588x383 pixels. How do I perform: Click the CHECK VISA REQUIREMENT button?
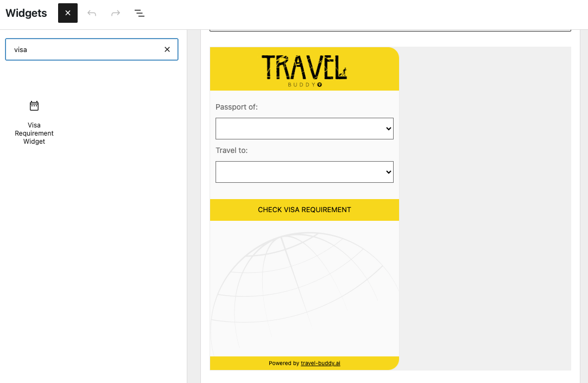point(305,210)
